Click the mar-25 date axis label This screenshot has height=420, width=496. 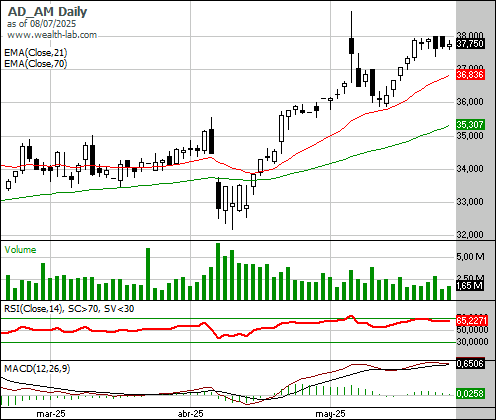pyautogui.click(x=51, y=414)
